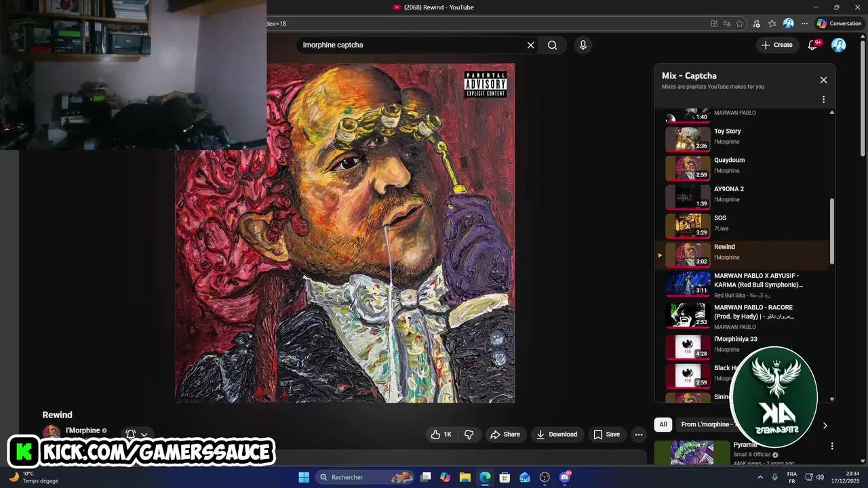868x488 pixels.
Task: Click the system tray microphone icon
Action: [775, 477]
